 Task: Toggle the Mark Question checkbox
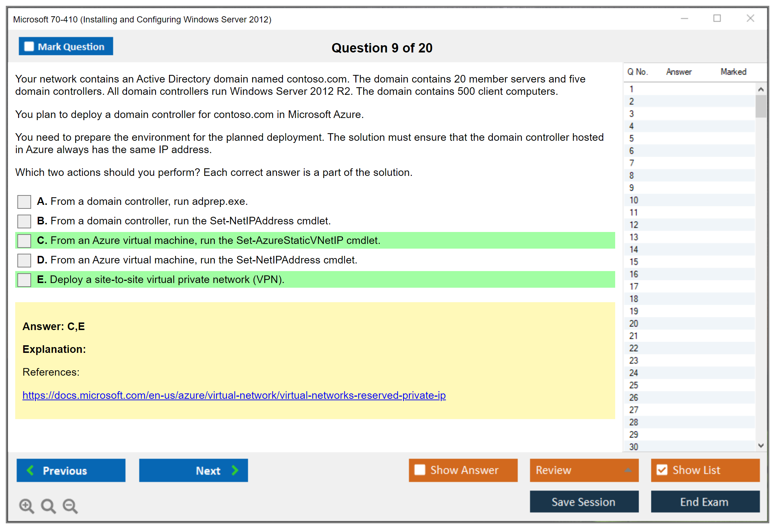29,47
